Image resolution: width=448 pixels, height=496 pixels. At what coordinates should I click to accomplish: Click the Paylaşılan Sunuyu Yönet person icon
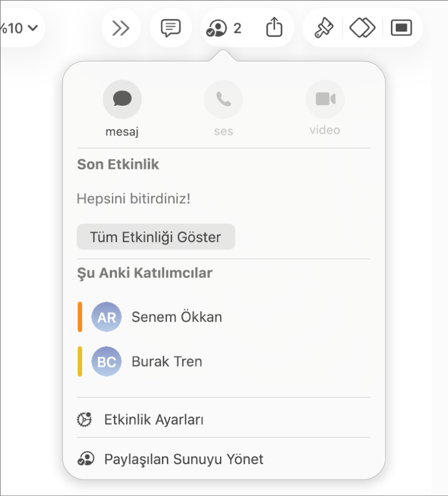click(x=86, y=459)
